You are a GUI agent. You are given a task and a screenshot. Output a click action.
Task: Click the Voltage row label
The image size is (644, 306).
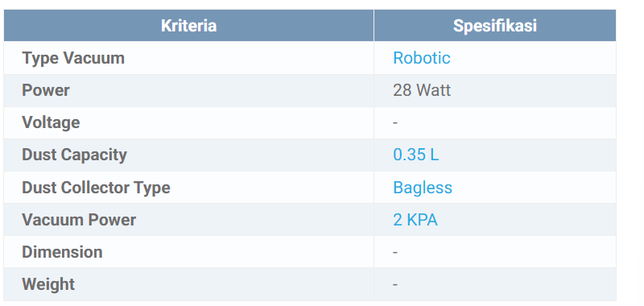(x=51, y=122)
